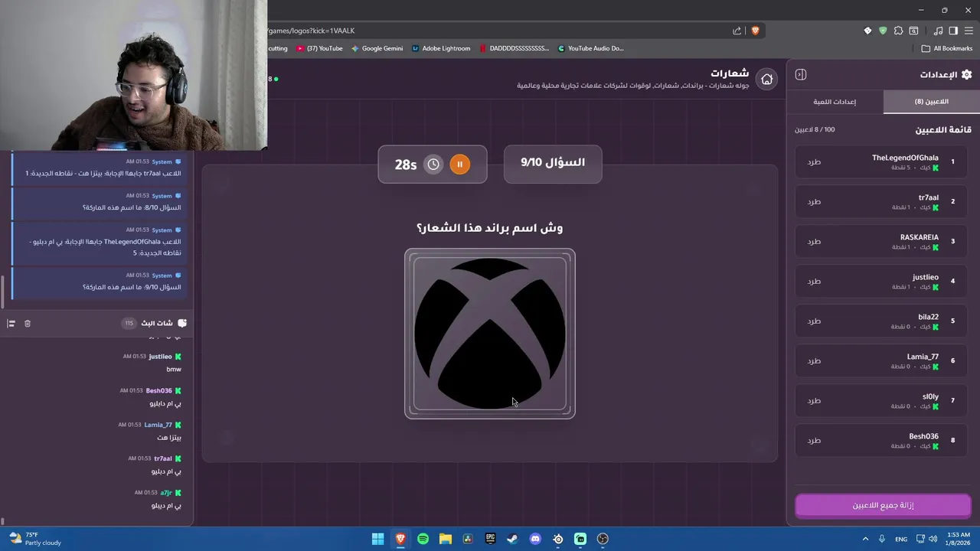Open the Extensions puzzle icon
Image resolution: width=980 pixels, height=551 pixels.
click(898, 31)
